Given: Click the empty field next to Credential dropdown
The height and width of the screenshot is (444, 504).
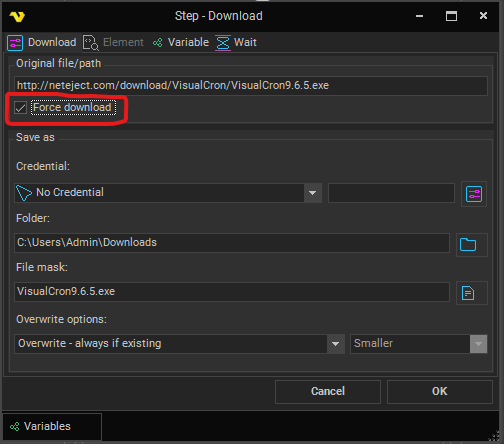Looking at the screenshot, I should 391,193.
